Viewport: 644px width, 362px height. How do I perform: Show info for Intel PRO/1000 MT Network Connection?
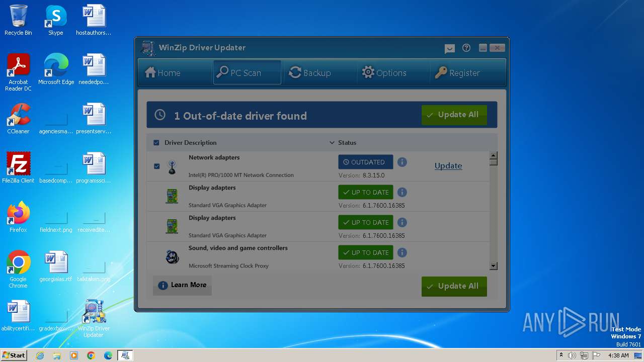point(402,162)
